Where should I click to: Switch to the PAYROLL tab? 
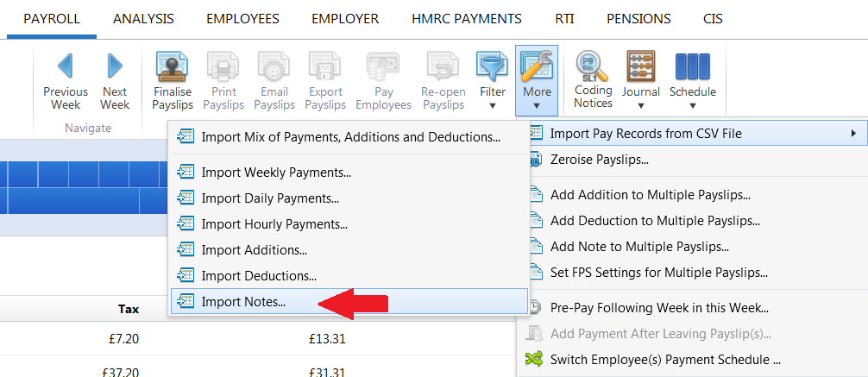[52, 19]
